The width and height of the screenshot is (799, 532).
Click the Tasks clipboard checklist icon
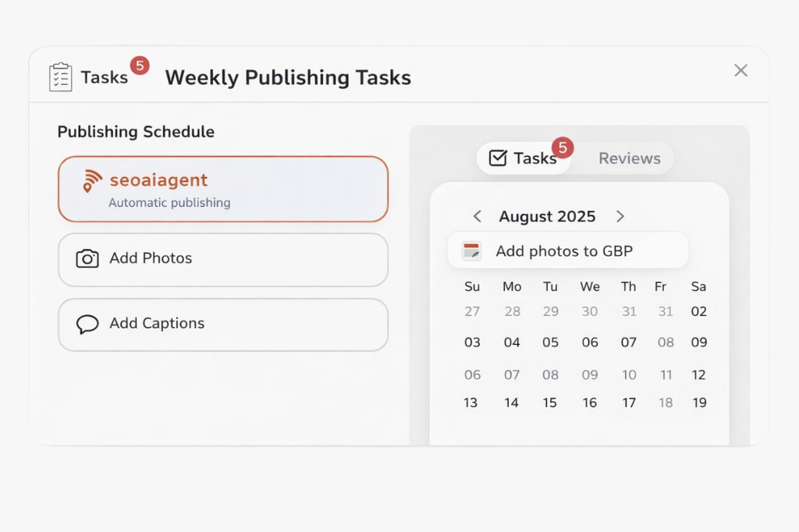(x=61, y=77)
